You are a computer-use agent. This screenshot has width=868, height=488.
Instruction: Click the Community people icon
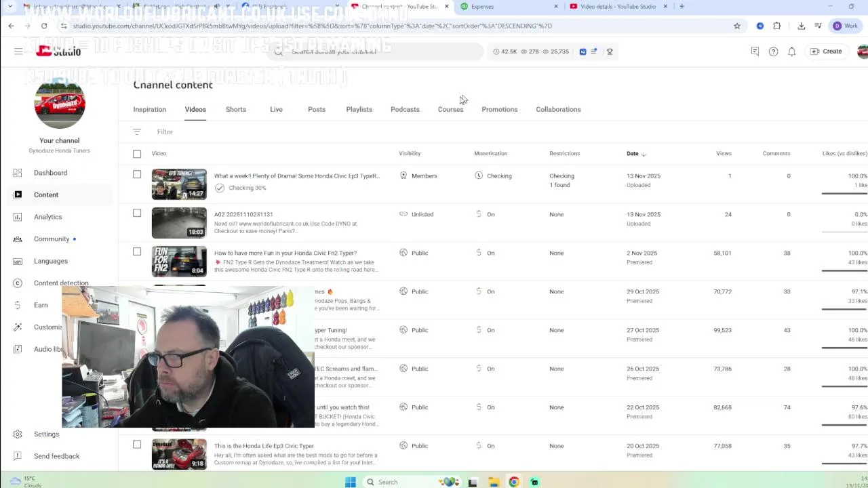coord(18,239)
